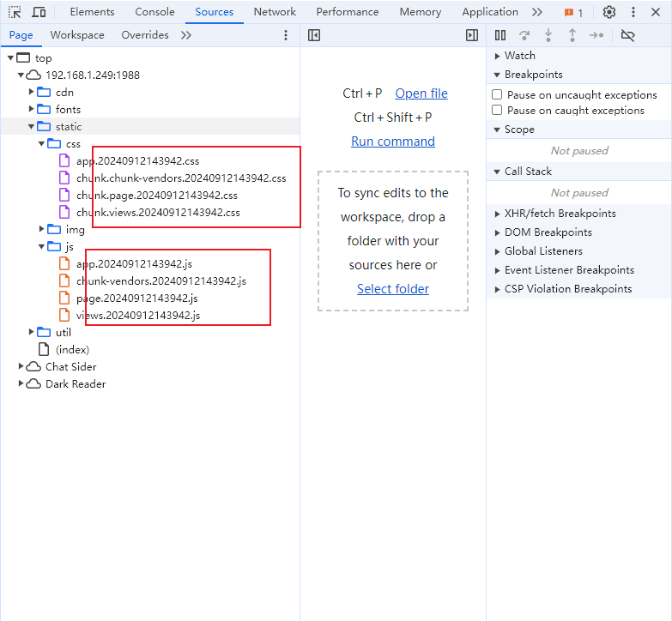Toggle the device toolbar icon

coord(39,12)
